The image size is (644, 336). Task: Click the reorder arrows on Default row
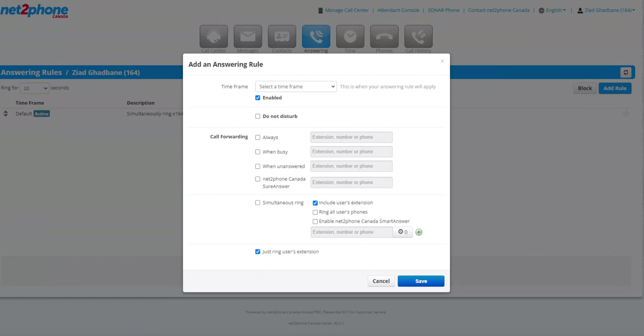[6, 113]
